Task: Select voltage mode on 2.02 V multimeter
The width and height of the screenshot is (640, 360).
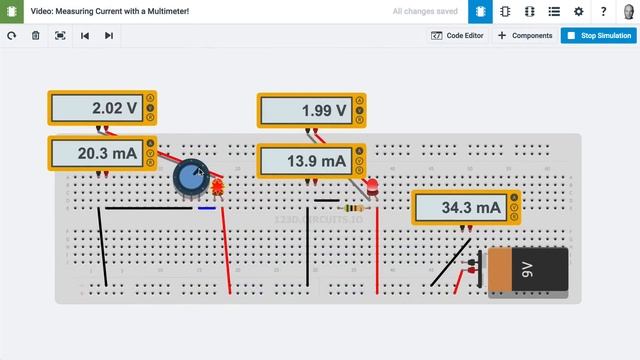Action: tap(150, 108)
